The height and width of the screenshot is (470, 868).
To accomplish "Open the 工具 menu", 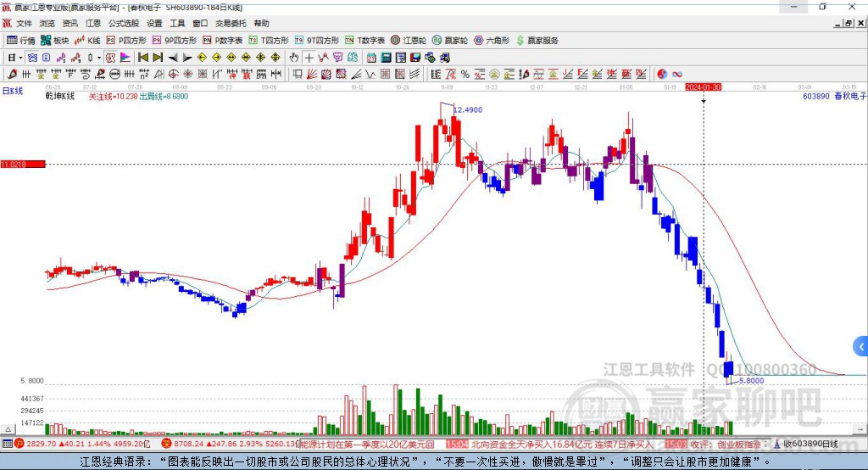I will [177, 23].
